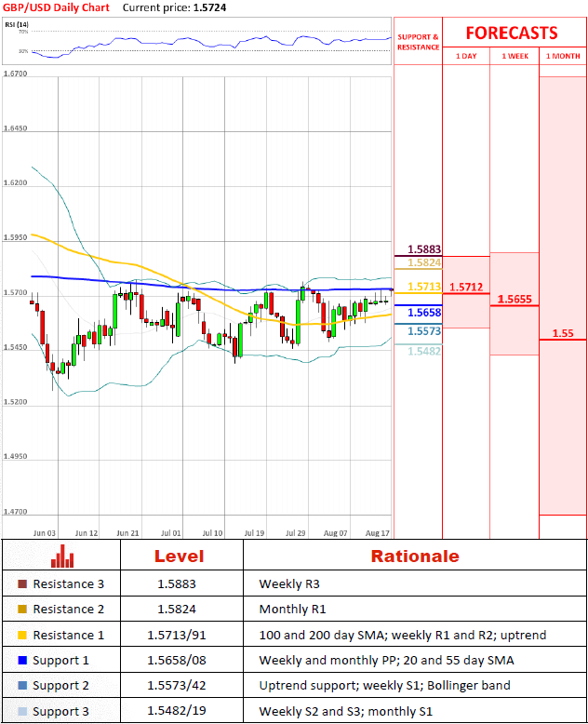
Task: Click the 1.5883 resistance level marker
Action: (x=424, y=249)
